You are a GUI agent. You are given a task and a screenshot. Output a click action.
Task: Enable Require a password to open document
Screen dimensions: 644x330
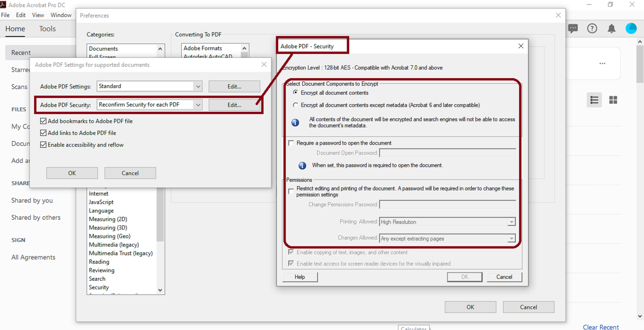coord(291,143)
